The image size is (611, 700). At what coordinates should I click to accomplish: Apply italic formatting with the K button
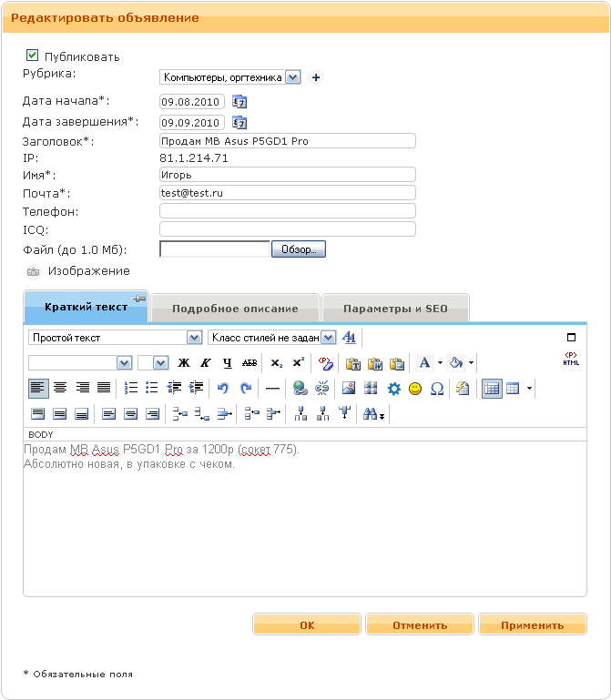206,363
